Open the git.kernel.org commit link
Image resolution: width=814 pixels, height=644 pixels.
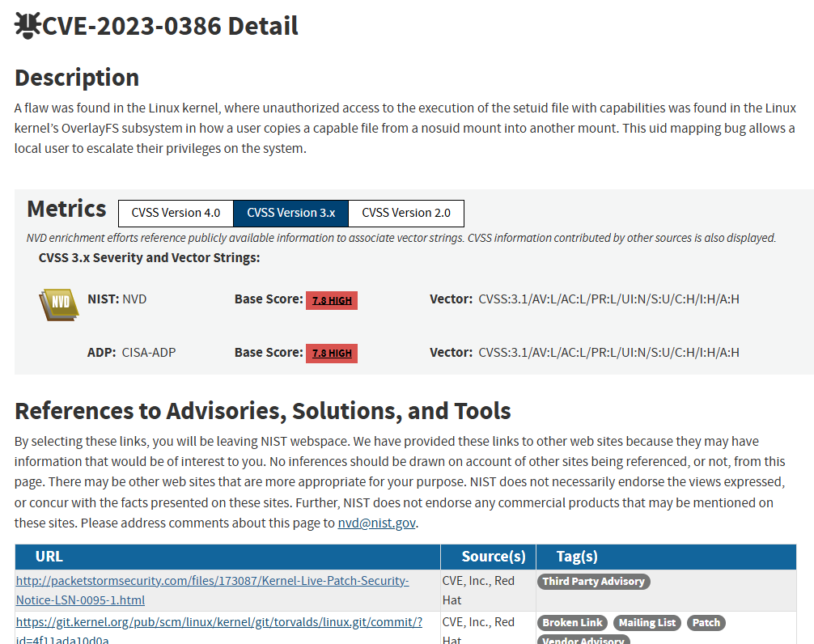coord(219,630)
